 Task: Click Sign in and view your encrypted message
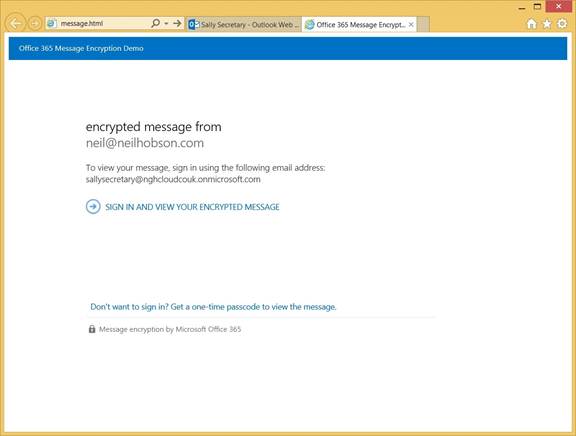click(x=192, y=207)
